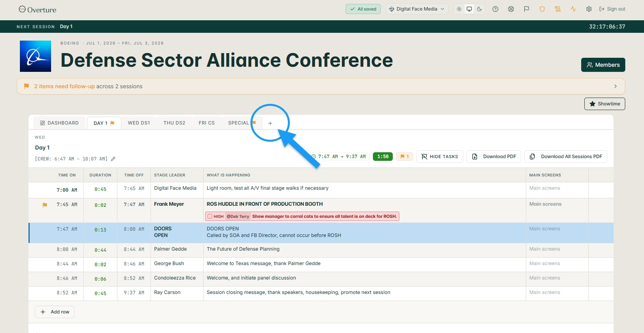The image size is (644, 333).
Task: Open the '2 items need follow-up' link
Action: click(x=64, y=86)
